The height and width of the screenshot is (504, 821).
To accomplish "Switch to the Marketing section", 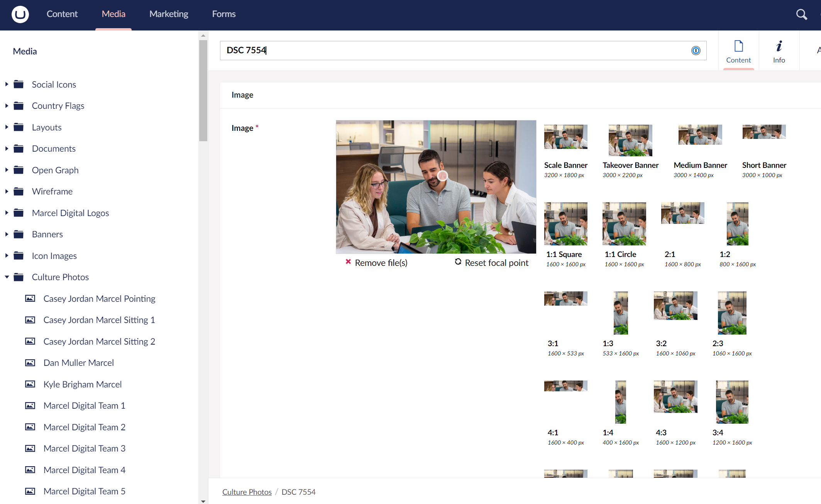I will pos(169,14).
